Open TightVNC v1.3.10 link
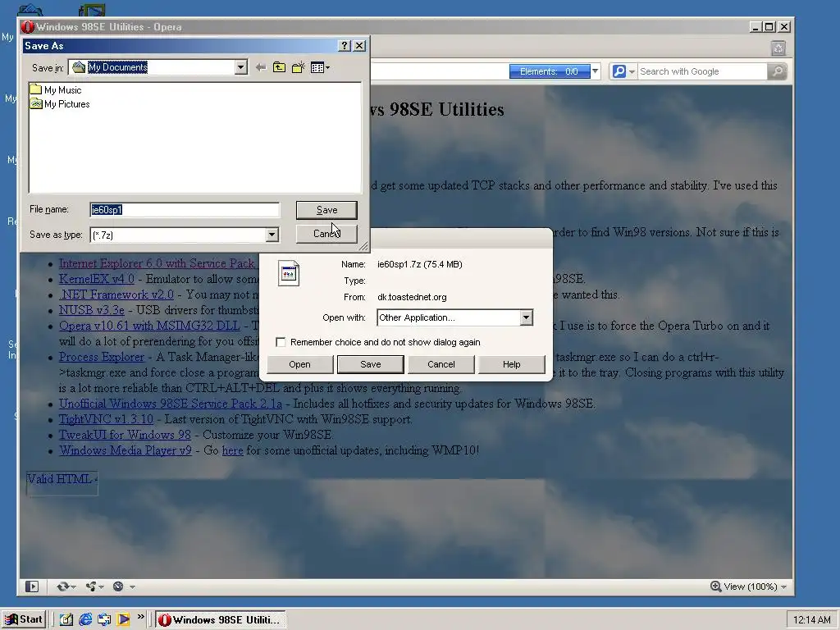840x630 pixels. (x=106, y=419)
